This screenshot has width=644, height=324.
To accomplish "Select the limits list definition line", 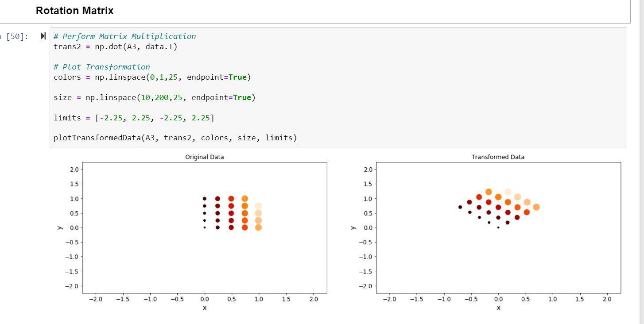I will (x=133, y=117).
